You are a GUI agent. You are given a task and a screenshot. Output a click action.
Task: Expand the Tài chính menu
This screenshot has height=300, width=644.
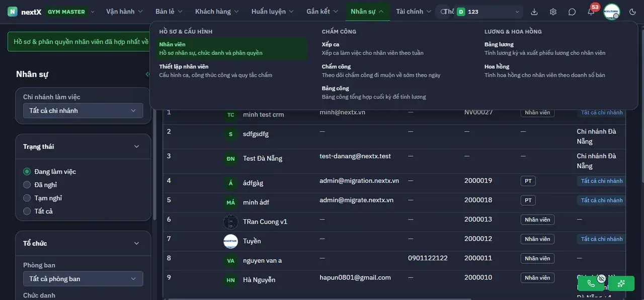414,12
